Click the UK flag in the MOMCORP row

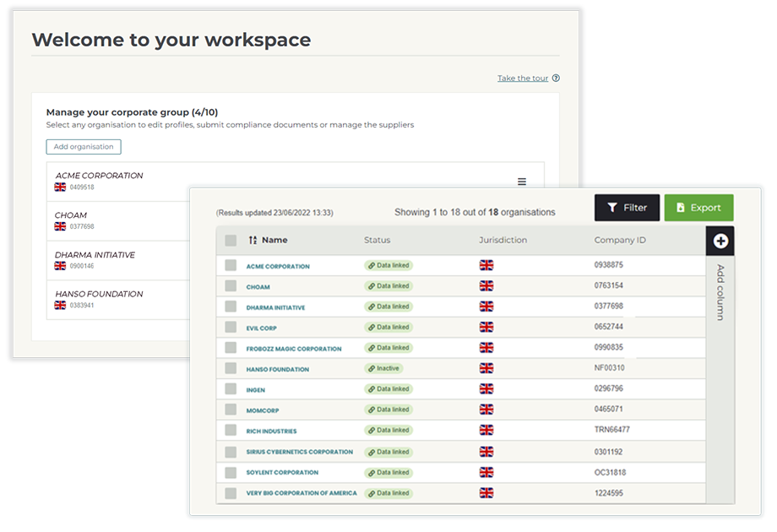pos(486,410)
